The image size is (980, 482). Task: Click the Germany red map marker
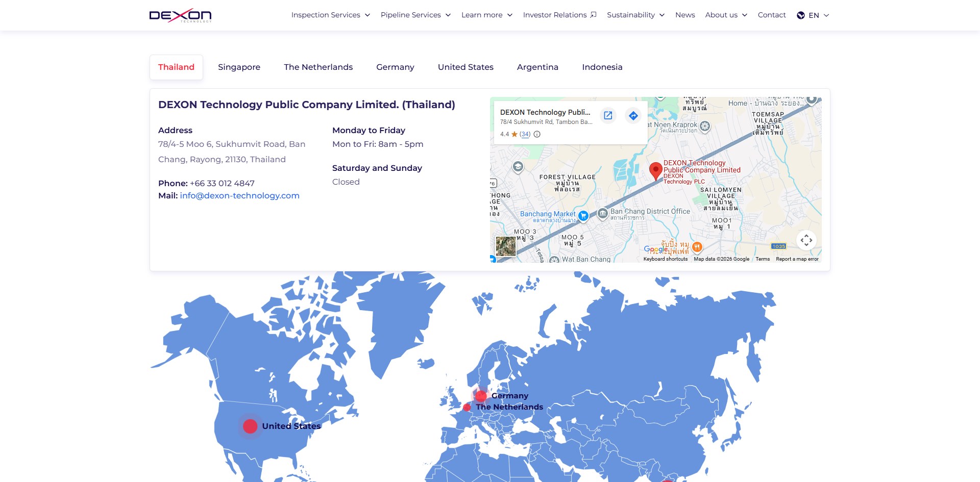coord(481,396)
